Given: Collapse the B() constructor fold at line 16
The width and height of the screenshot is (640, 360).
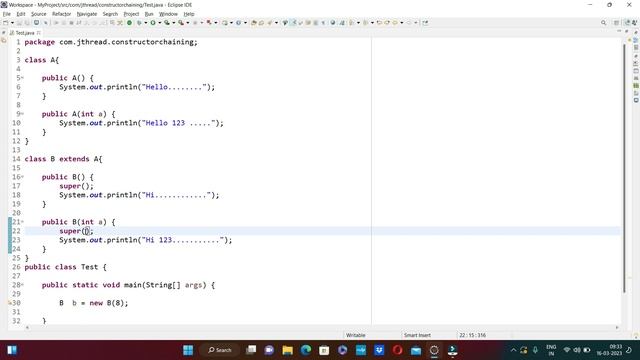Looking at the screenshot, I should click(22, 177).
